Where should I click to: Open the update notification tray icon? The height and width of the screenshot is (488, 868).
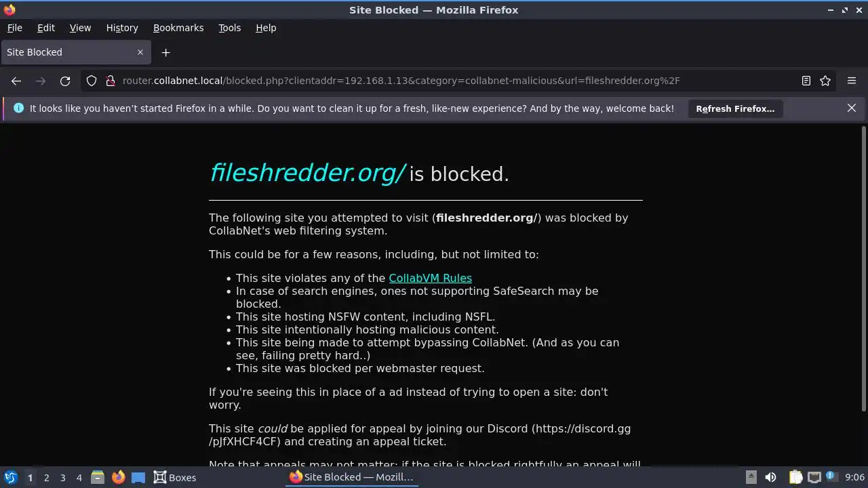[831, 477]
